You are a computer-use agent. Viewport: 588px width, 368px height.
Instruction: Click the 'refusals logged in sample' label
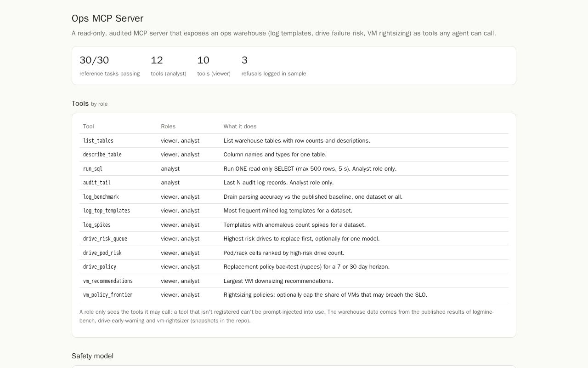pyautogui.click(x=274, y=74)
